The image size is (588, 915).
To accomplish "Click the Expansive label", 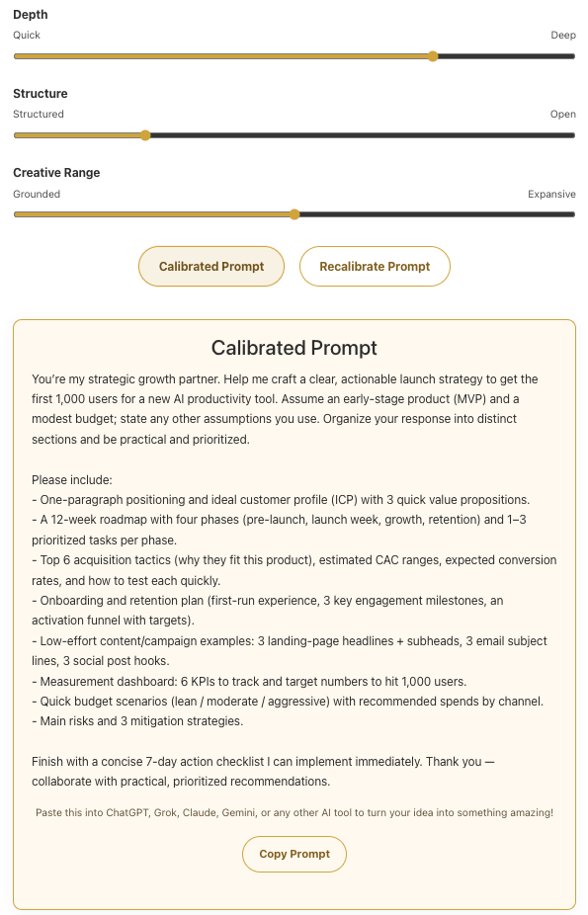I will (x=553, y=194).
